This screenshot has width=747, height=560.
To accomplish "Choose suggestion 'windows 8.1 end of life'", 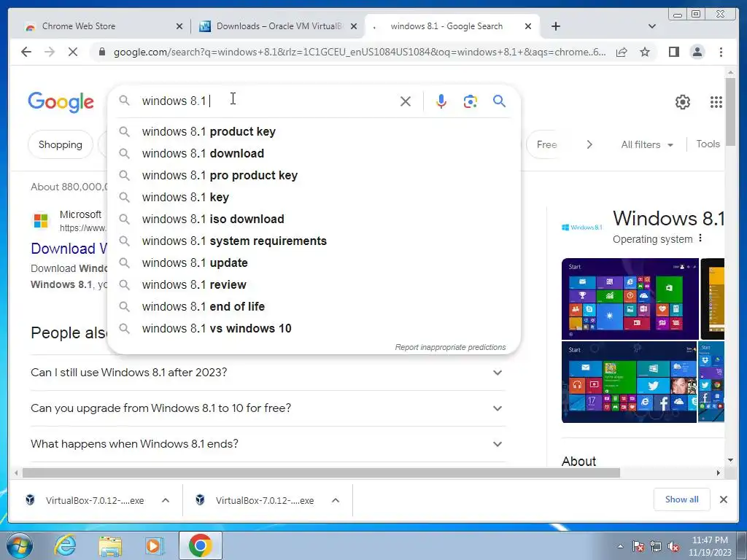I will coord(314,307).
